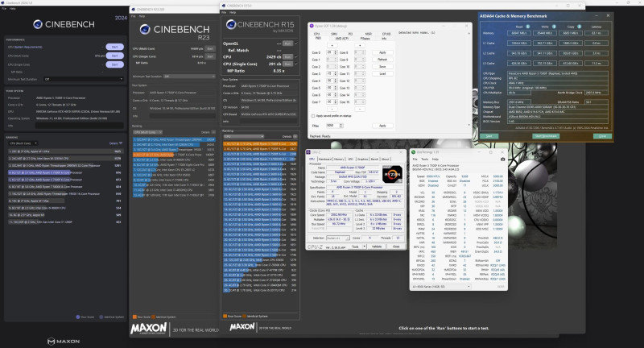Click Validate in CPU-Z
This screenshot has height=348, width=644.
point(377,246)
